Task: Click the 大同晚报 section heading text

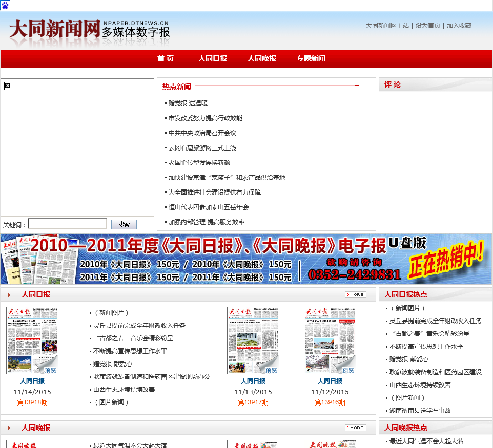Action: pyautogui.click(x=36, y=428)
